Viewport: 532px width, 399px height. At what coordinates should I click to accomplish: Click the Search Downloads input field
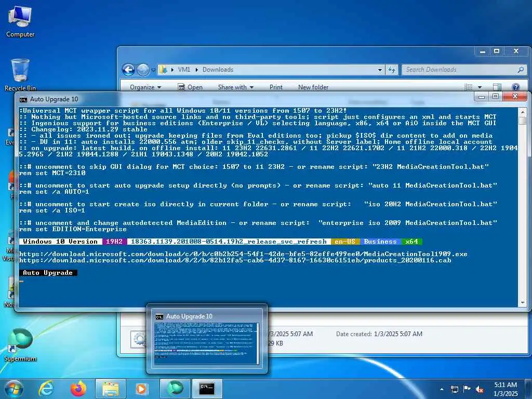click(460, 70)
